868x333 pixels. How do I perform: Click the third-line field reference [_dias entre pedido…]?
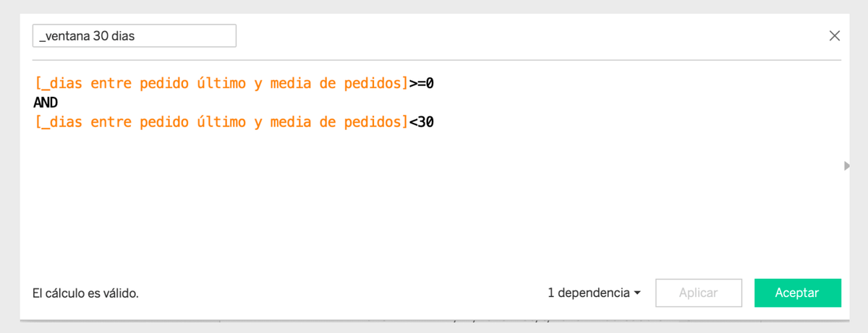click(x=221, y=122)
